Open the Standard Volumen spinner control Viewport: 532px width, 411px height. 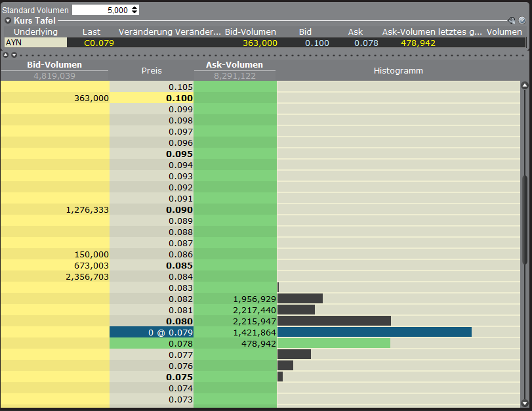coord(134,10)
